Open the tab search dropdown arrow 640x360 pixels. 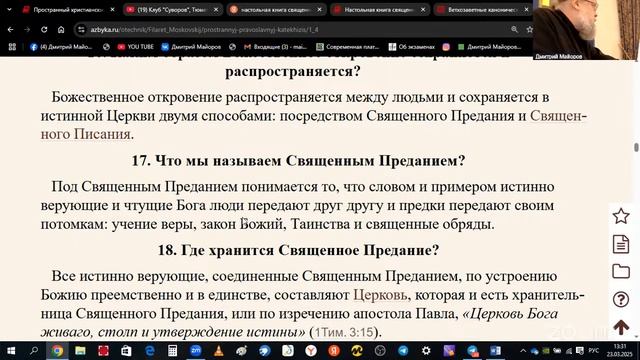9,9
